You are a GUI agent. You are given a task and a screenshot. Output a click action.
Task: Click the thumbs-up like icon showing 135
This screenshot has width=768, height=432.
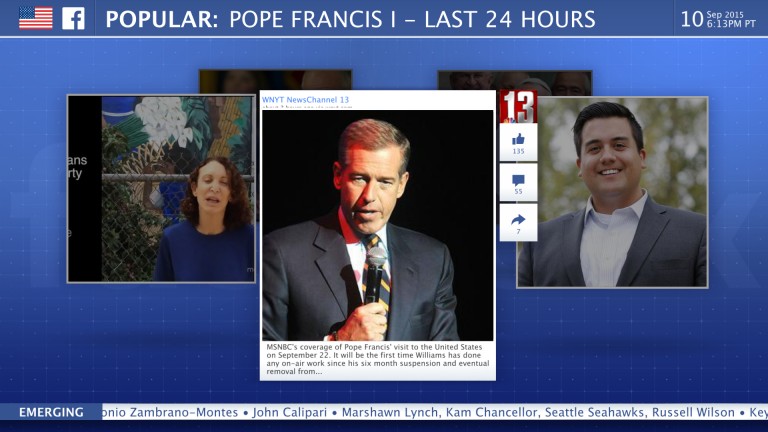click(518, 143)
